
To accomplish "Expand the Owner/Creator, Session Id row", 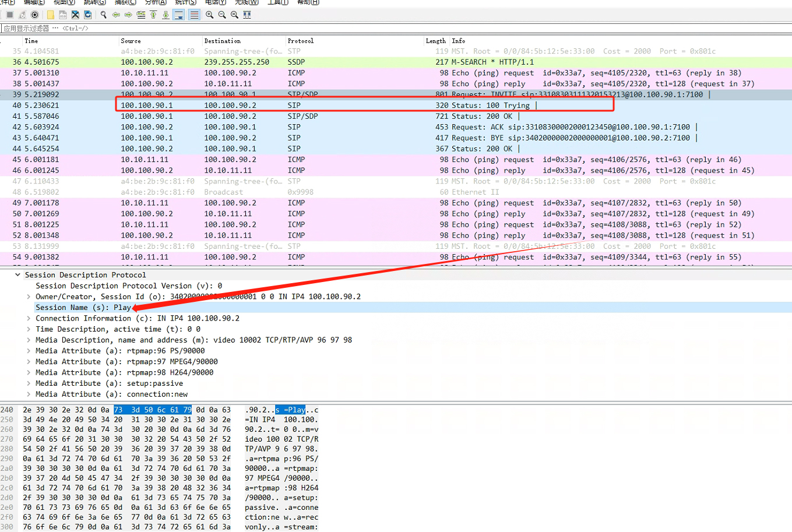I will (x=29, y=297).
